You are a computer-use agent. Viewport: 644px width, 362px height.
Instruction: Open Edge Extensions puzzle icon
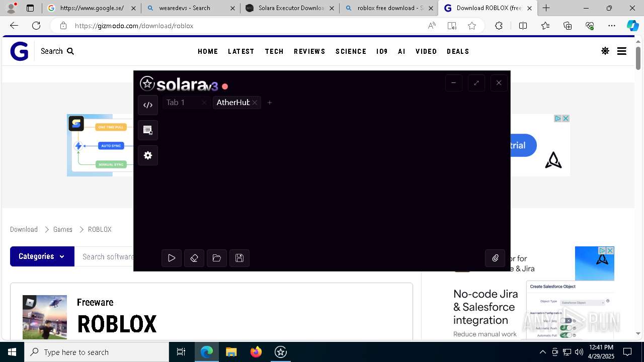tap(499, 26)
